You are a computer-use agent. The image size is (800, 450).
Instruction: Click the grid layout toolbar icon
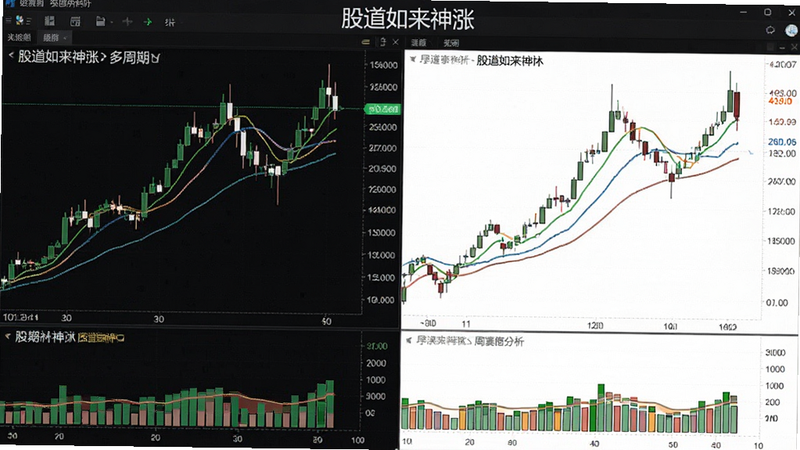coord(49,21)
